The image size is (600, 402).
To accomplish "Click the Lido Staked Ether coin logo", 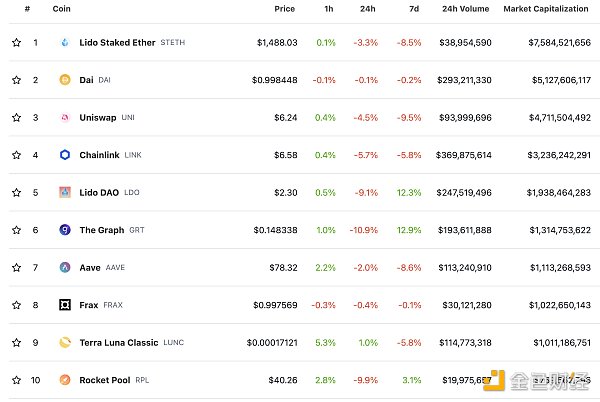I will (x=65, y=43).
